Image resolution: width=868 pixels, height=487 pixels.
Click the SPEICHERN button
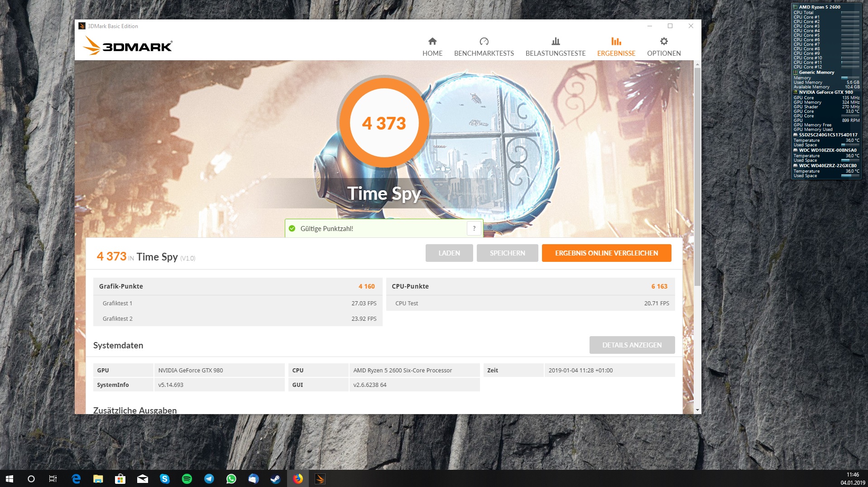point(508,253)
